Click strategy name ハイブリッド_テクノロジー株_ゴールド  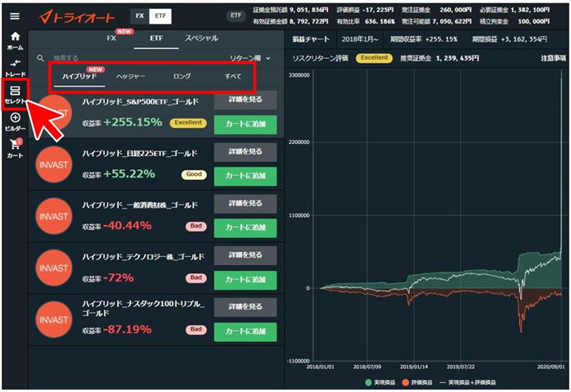coord(143,257)
